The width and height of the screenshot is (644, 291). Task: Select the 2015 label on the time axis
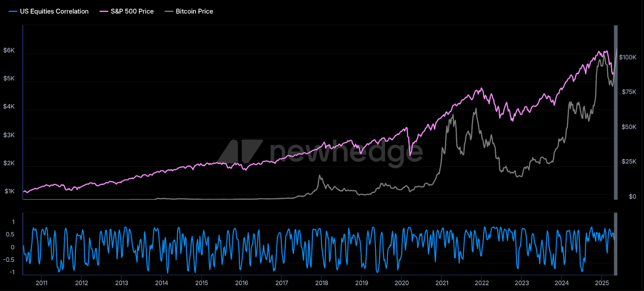click(202, 283)
